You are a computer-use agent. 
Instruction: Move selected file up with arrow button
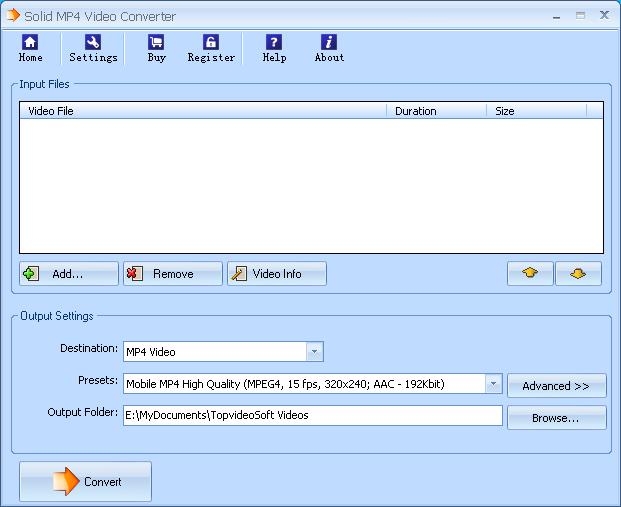[530, 274]
